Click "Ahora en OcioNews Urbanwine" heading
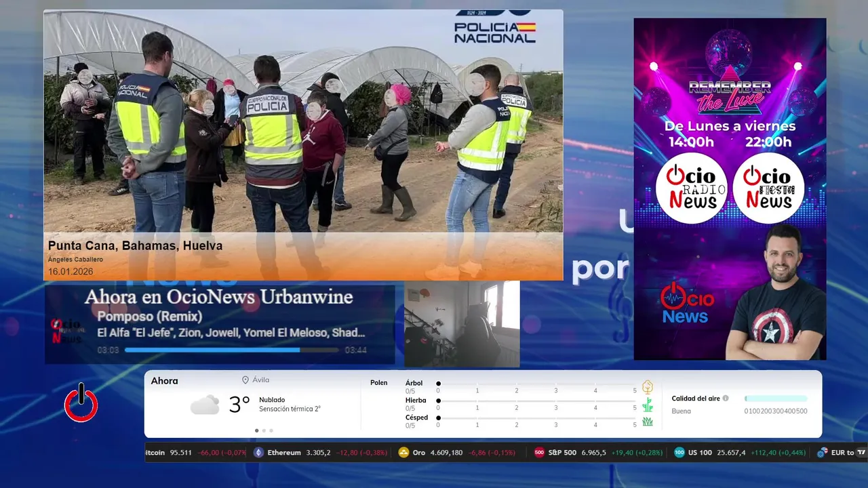The width and height of the screenshot is (868, 488). tap(218, 297)
